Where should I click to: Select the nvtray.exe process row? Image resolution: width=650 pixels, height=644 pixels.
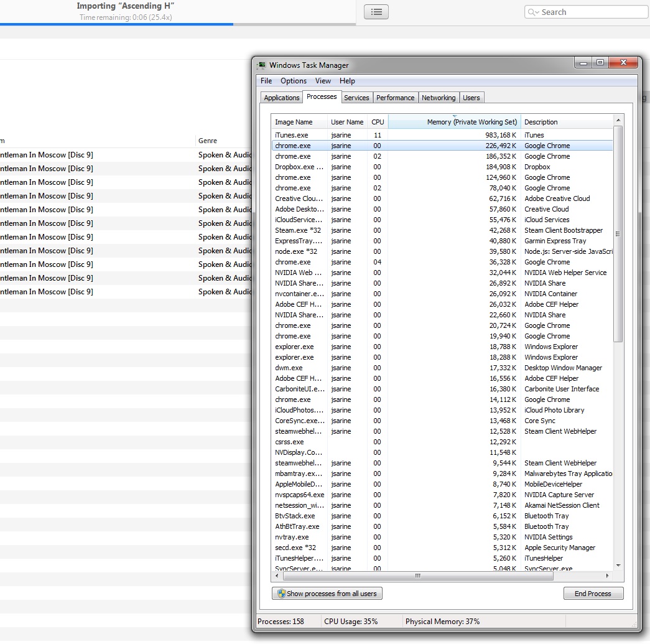[442, 537]
